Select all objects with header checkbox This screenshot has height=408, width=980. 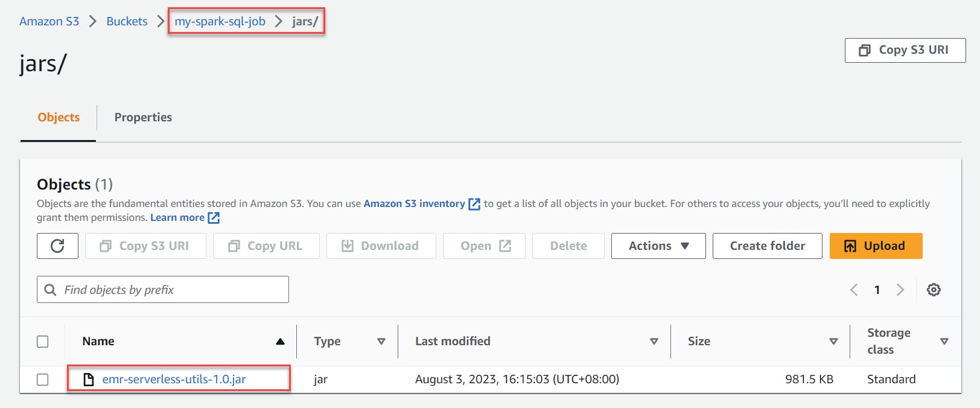[x=43, y=342]
